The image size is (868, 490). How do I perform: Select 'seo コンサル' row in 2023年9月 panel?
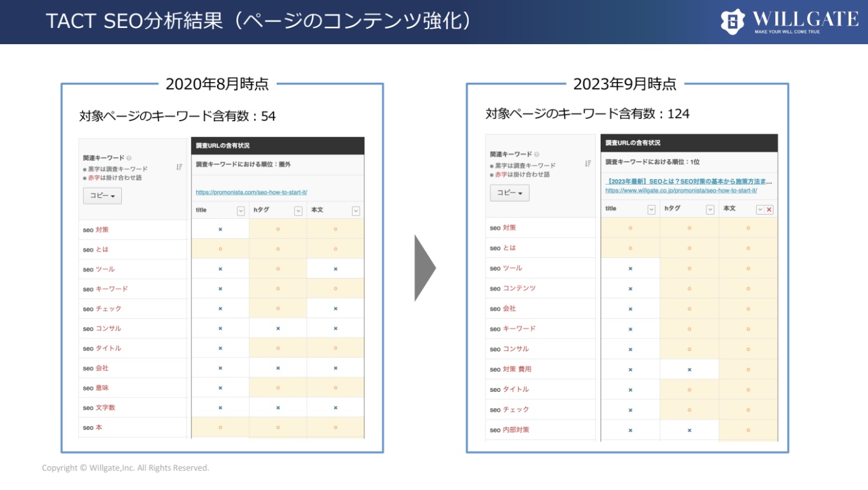(x=540, y=349)
